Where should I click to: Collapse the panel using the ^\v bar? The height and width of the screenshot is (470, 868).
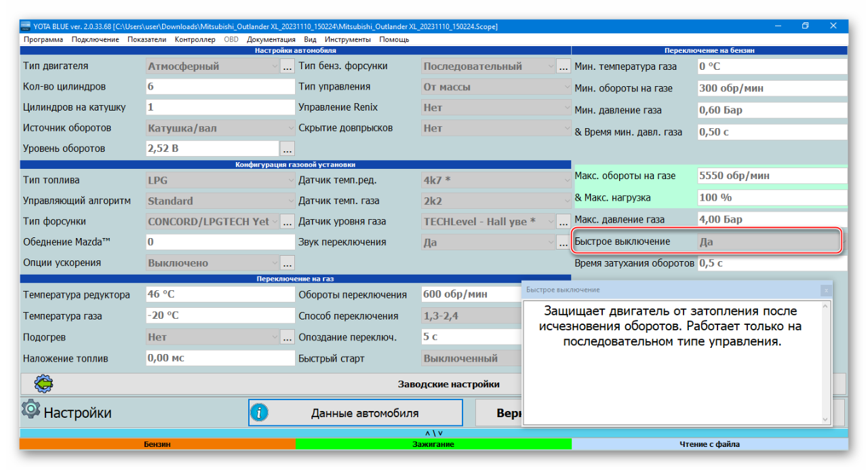433,433
